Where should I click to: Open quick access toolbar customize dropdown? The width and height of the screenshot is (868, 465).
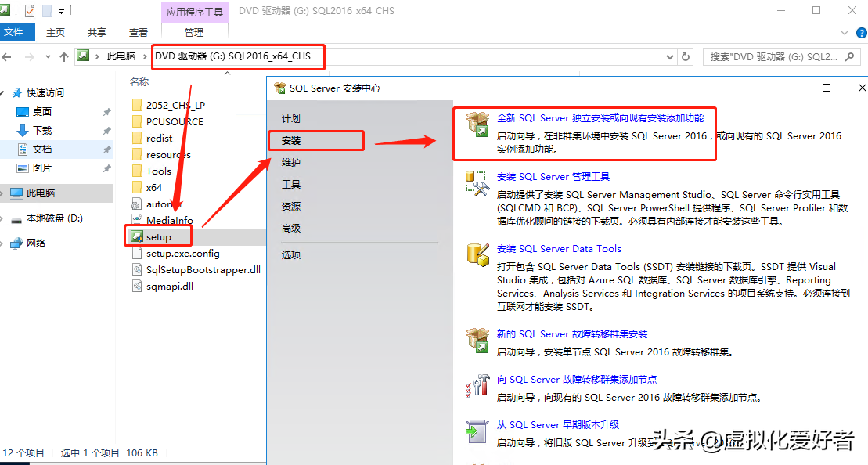click(61, 11)
